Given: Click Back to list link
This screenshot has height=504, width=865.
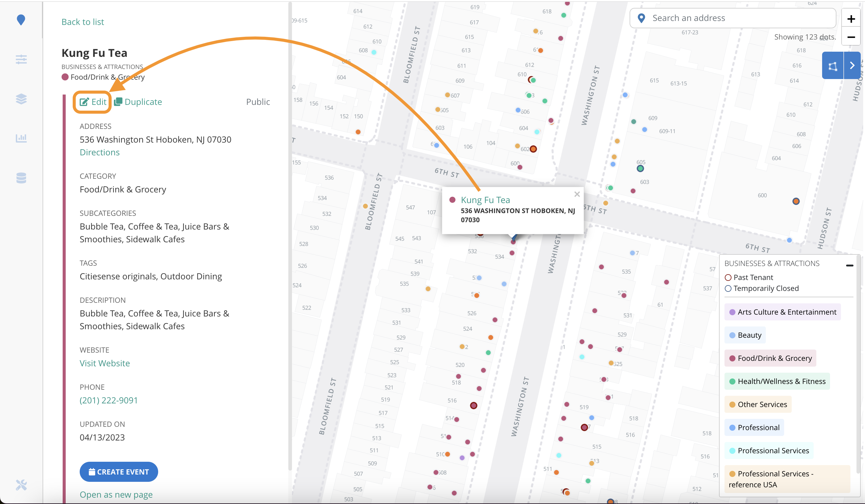Looking at the screenshot, I should 83,22.
